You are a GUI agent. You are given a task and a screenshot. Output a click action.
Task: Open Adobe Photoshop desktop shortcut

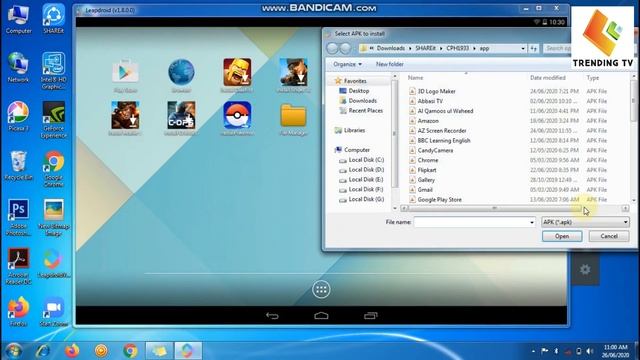click(x=18, y=217)
